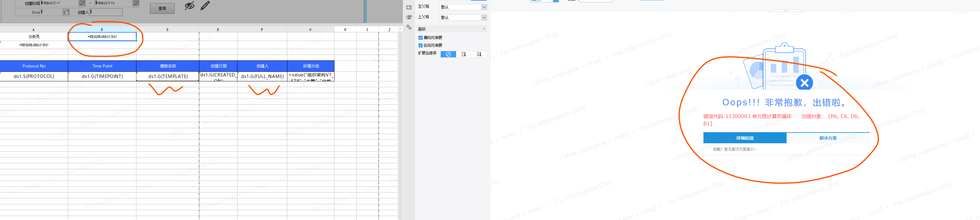The width and height of the screenshot is (980, 220).
Task: Toggle 纵向可伸展 checkbox
Action: 420,45
